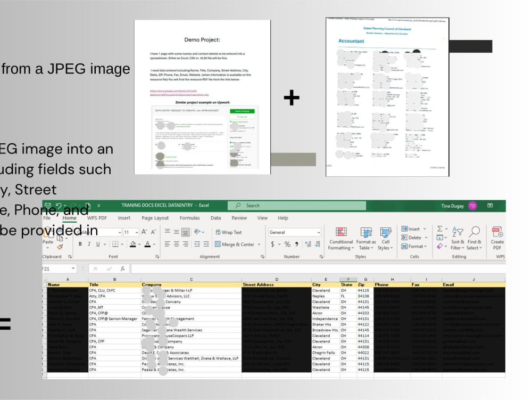532x400 pixels.
Task: Click the Format Painter brush icon
Action: click(x=60, y=247)
